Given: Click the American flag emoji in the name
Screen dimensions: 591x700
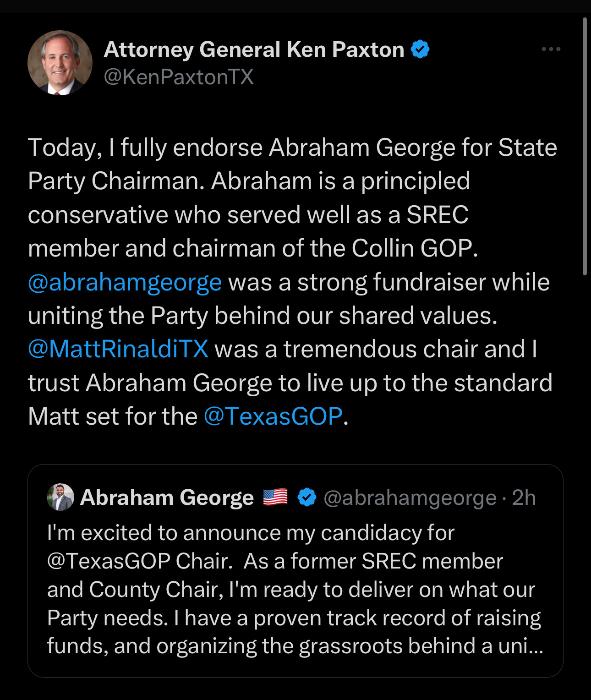Looking at the screenshot, I should coord(275,496).
